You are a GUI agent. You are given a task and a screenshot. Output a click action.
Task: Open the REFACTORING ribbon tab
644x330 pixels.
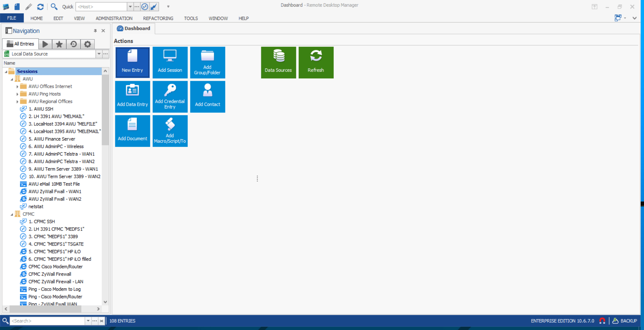158,18
